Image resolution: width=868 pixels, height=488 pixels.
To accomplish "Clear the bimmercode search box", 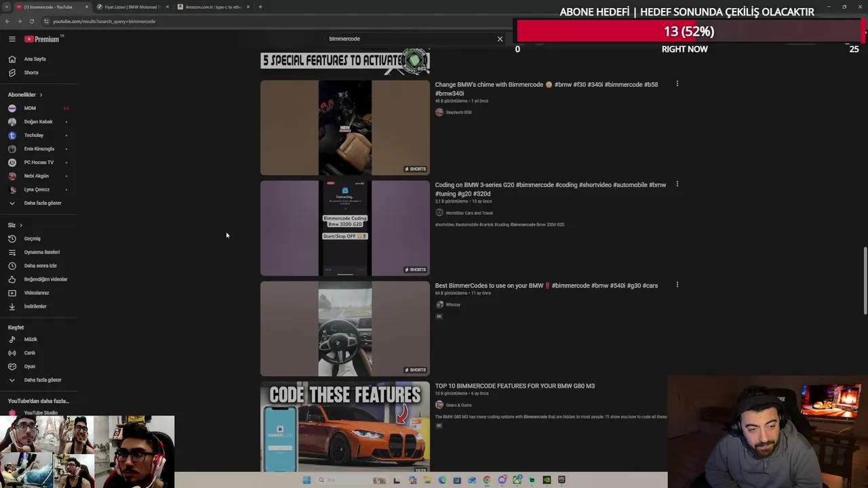I will tap(500, 39).
